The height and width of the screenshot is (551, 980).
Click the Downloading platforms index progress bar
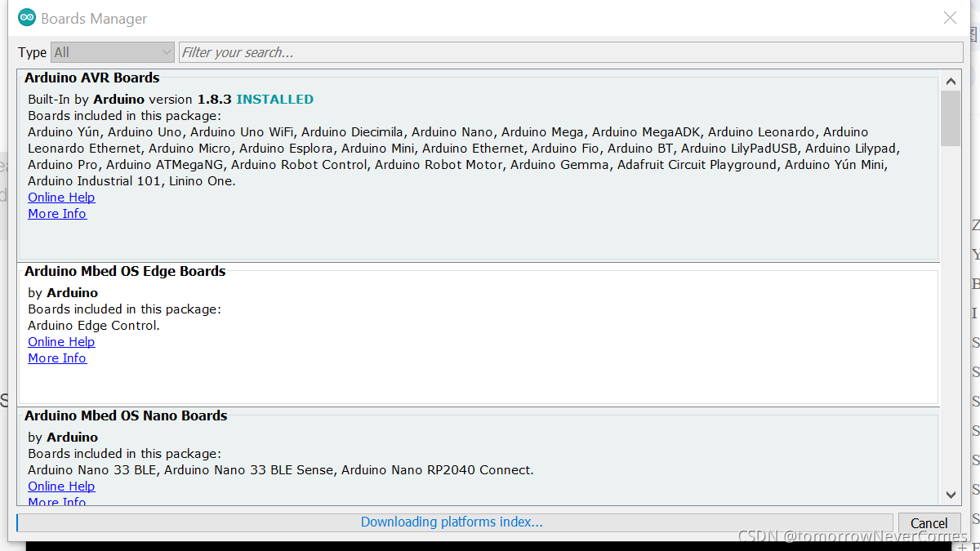[x=454, y=522]
